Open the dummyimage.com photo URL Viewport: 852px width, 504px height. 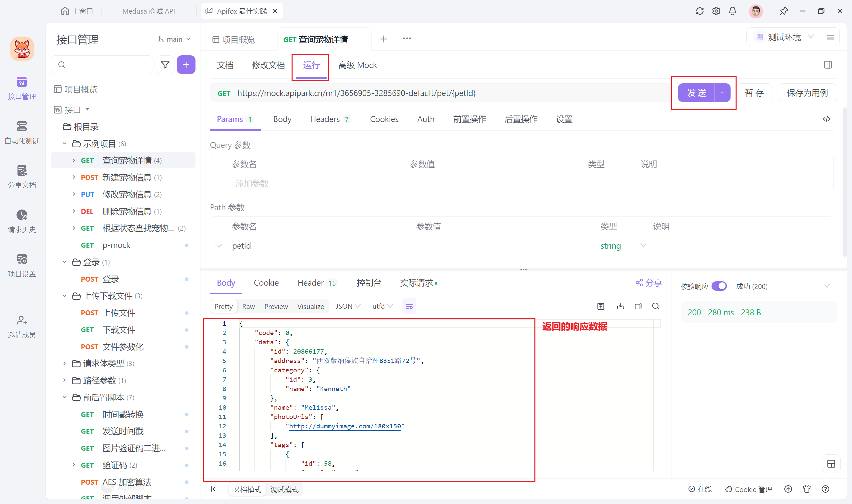click(345, 426)
